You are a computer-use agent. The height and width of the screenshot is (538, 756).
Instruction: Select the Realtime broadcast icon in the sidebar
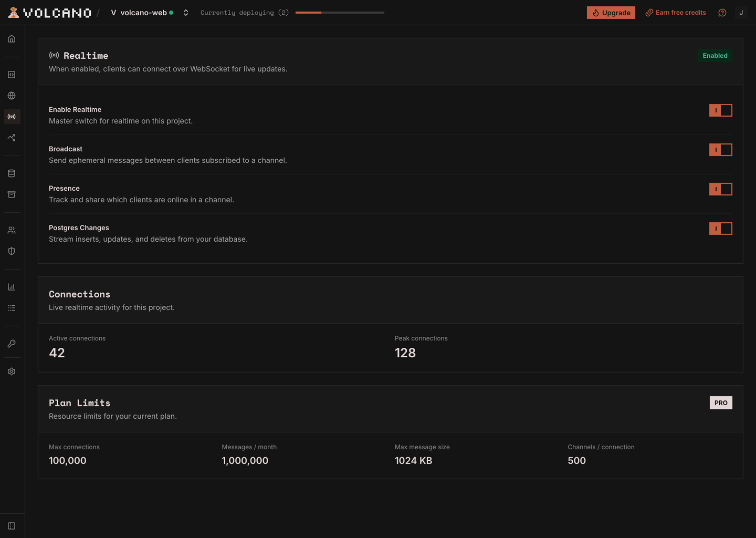coord(12,117)
